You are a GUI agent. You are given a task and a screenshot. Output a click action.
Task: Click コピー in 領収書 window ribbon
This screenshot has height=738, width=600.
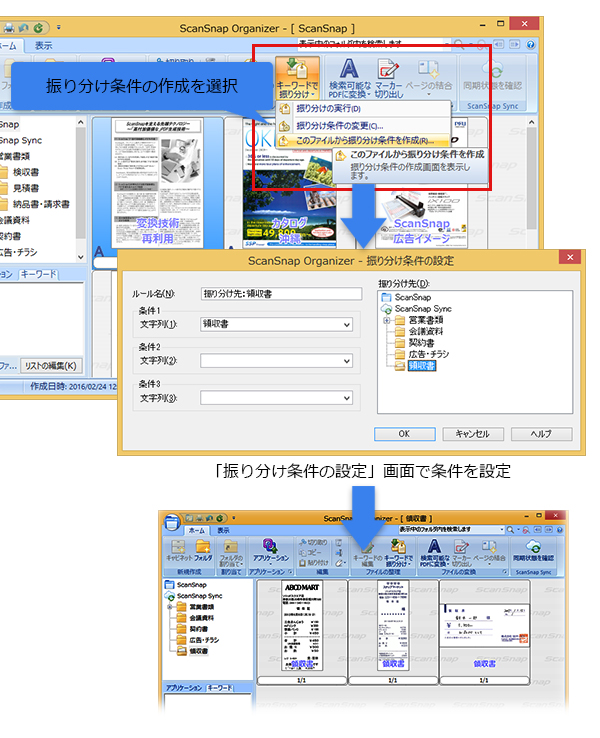pyautogui.click(x=311, y=553)
